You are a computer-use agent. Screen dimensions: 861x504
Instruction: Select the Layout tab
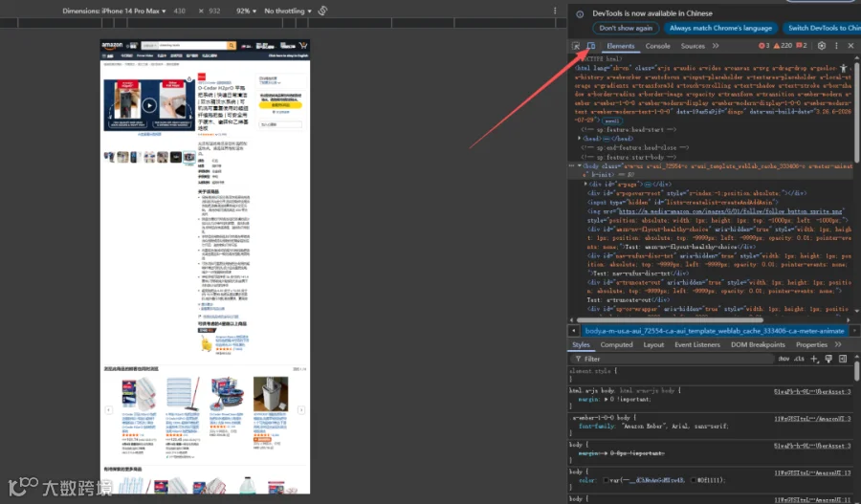coord(653,344)
